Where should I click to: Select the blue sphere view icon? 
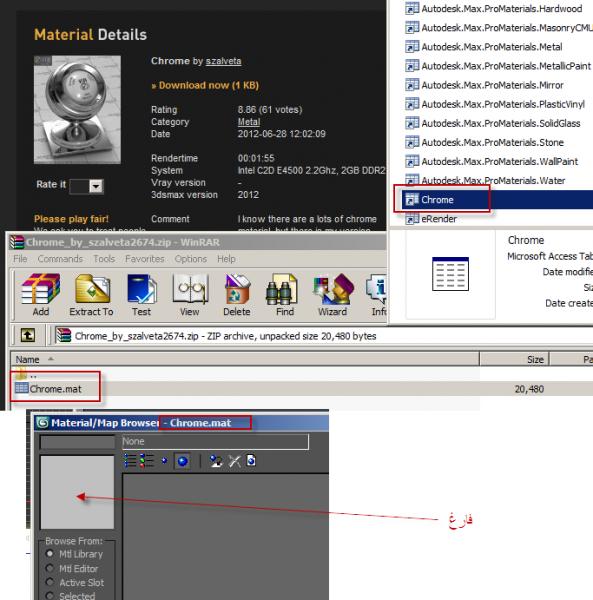tap(182, 461)
